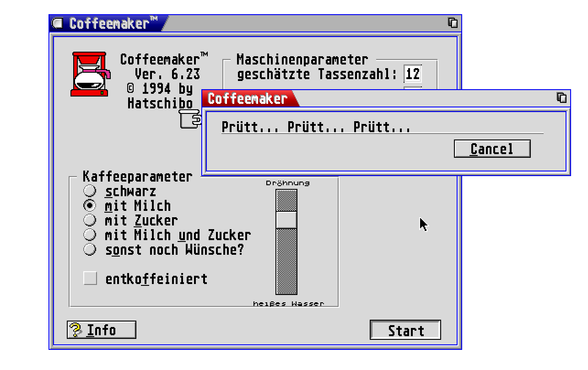Pick the "mit Milch und Zucker" option

coord(91,235)
